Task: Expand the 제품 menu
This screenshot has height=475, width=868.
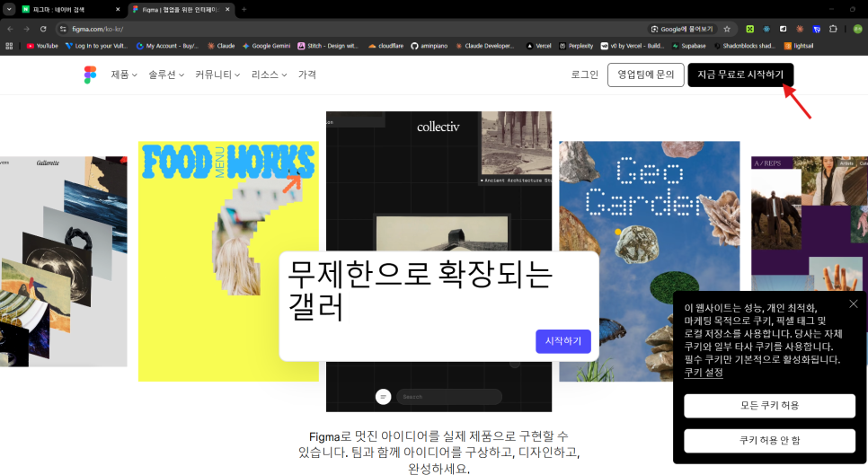Action: point(123,75)
